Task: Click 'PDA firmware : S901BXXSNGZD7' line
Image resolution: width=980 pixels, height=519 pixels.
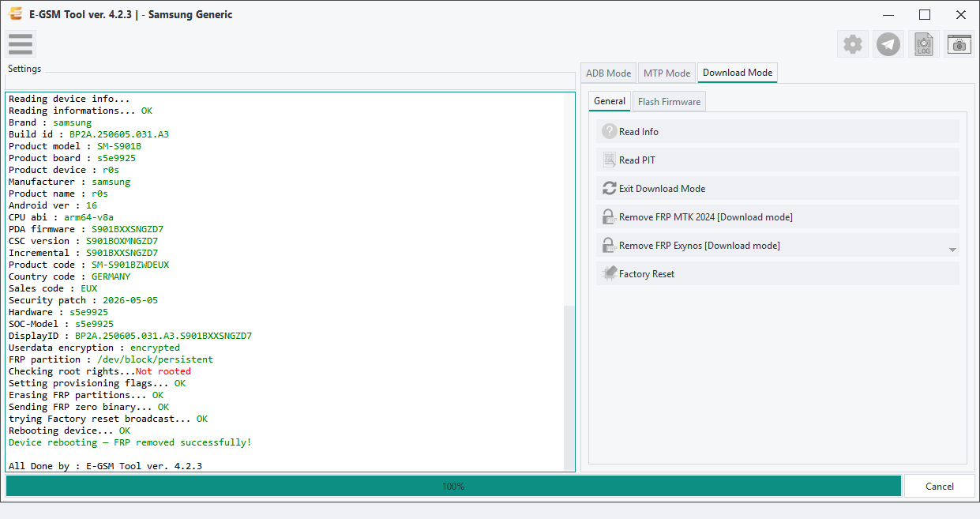Action: pos(86,229)
